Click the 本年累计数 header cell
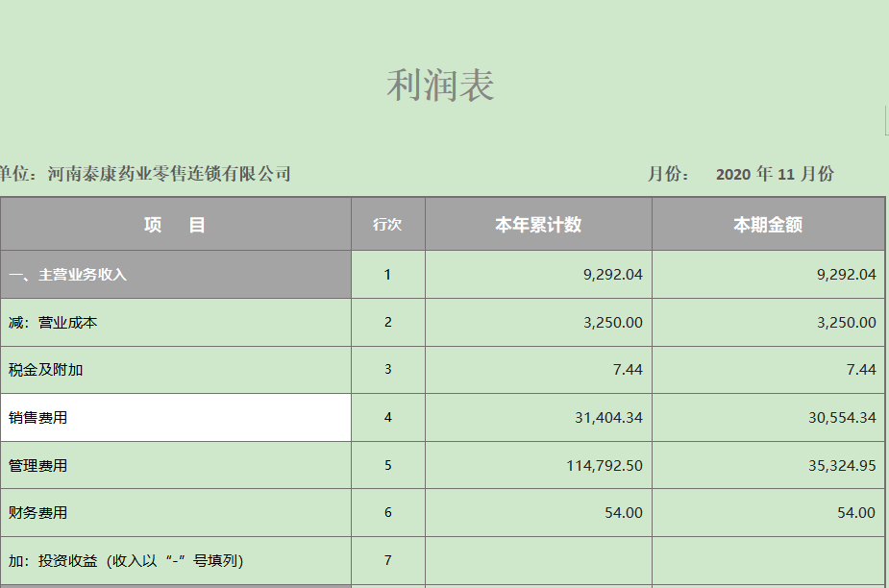The height and width of the screenshot is (588, 889). tap(538, 225)
